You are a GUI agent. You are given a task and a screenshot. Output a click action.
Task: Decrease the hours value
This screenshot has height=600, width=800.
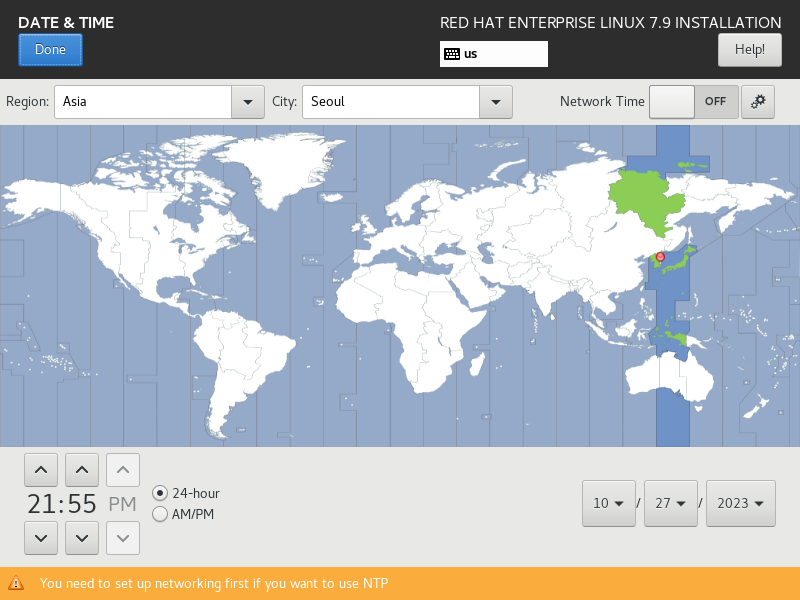pyautogui.click(x=41, y=538)
